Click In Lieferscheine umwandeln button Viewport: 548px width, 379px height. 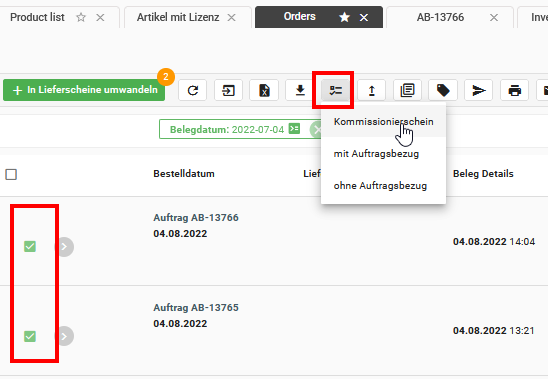click(84, 90)
